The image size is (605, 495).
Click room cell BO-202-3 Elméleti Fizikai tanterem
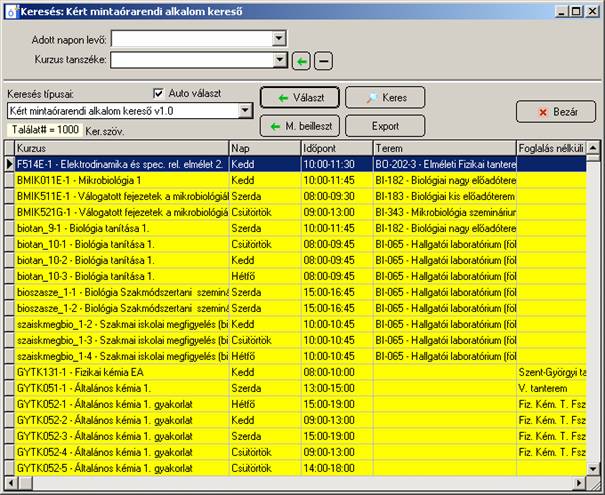click(444, 164)
